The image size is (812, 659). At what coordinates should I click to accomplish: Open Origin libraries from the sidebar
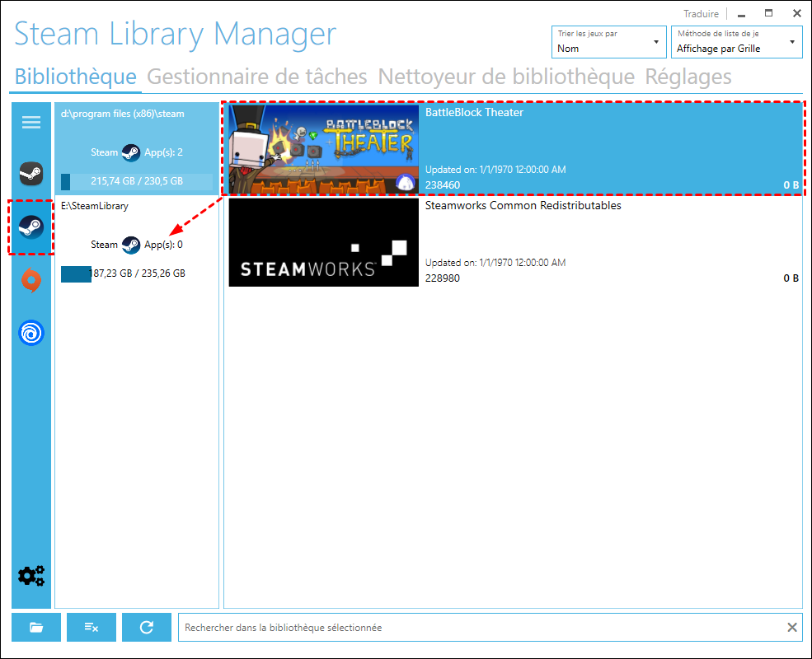point(31,280)
